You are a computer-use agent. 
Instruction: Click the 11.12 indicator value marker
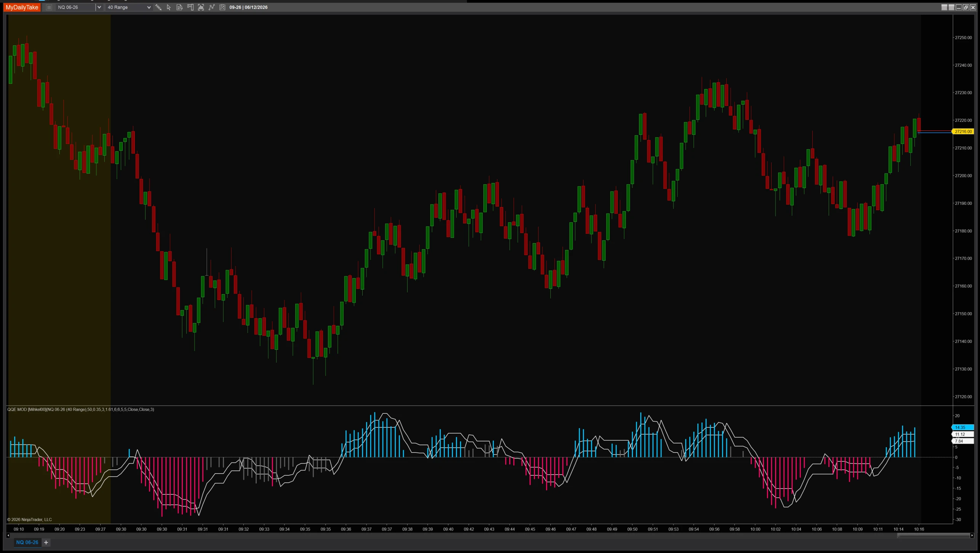coord(962,434)
